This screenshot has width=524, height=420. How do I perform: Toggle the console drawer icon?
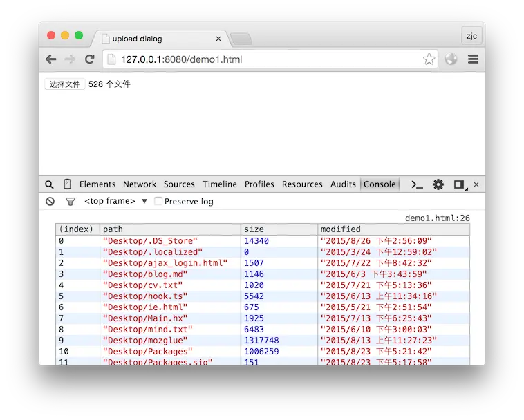417,184
